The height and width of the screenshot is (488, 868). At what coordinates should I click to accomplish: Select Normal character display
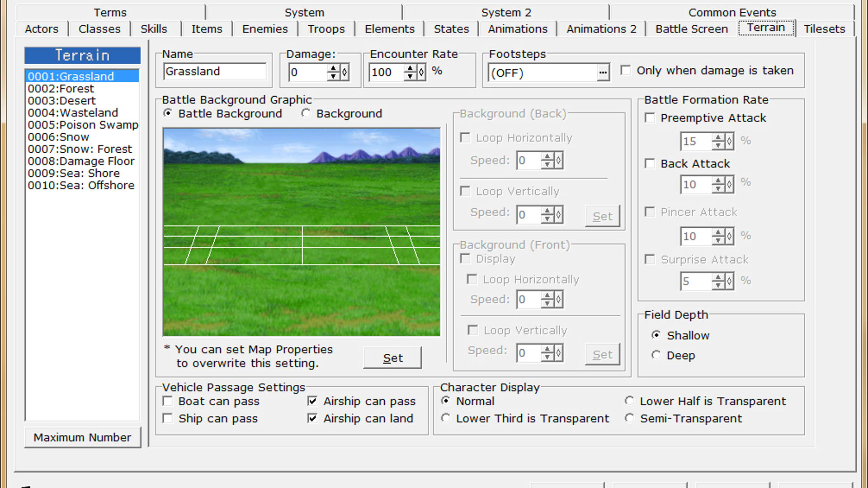[x=446, y=401]
